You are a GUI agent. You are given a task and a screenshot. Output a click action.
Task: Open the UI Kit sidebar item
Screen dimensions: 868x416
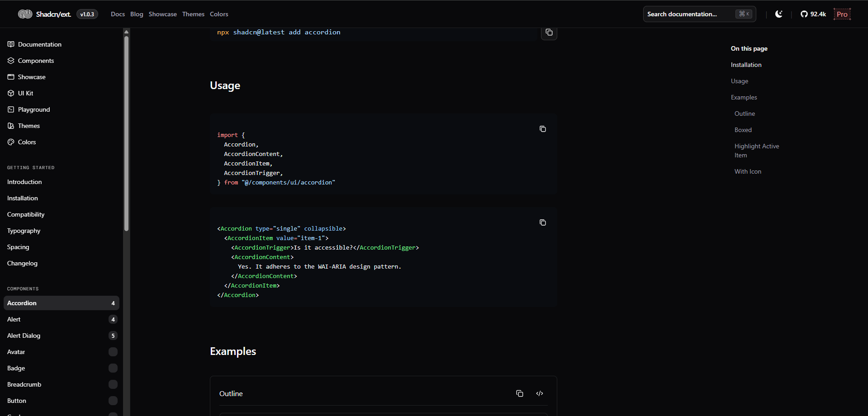pos(25,93)
